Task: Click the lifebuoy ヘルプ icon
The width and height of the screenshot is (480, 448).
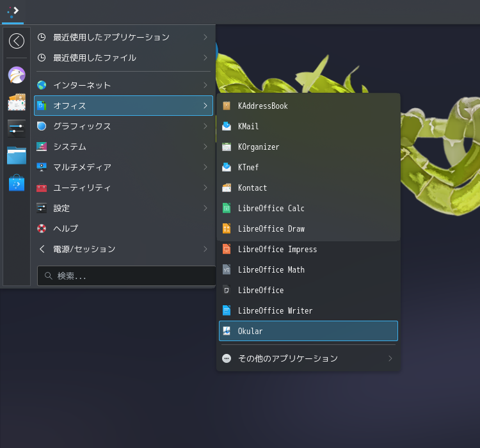Action: point(42,228)
